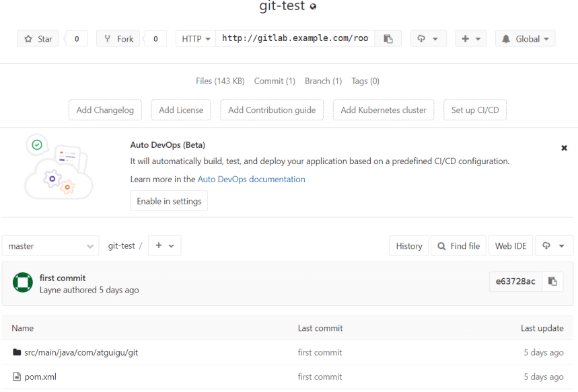Open the master branch selector
Screen dimensions: 578x392
pos(50,245)
